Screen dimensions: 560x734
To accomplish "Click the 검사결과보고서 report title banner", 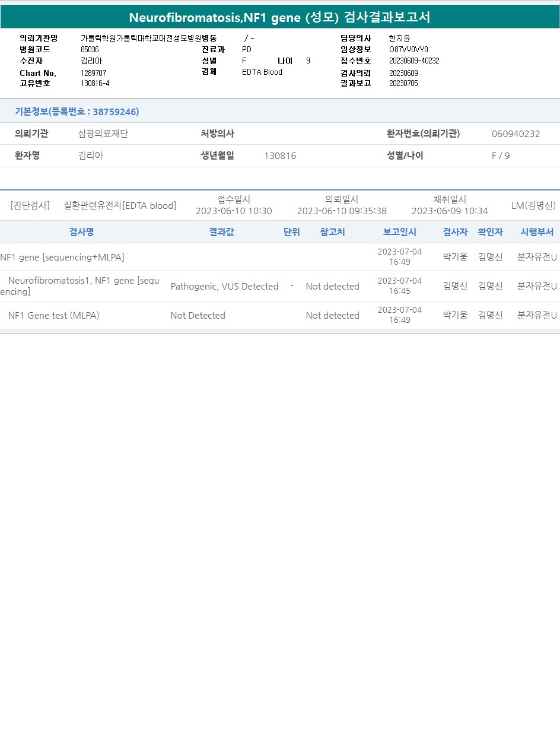I will click(279, 17).
